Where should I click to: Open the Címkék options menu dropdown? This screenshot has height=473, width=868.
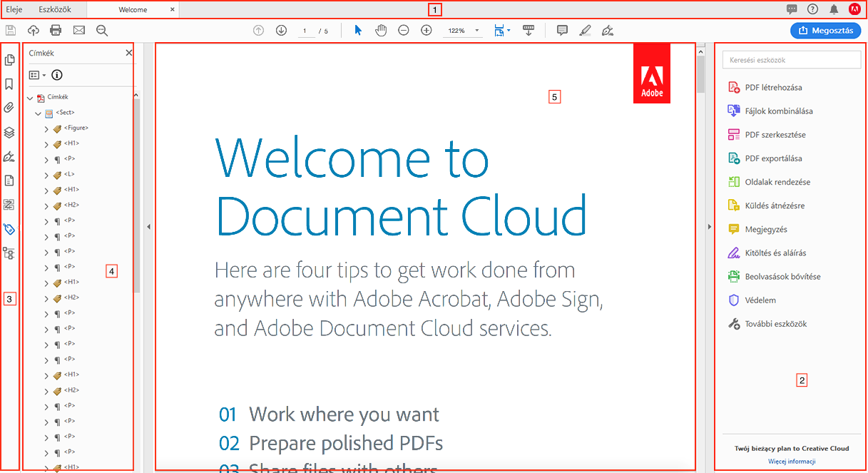point(37,75)
